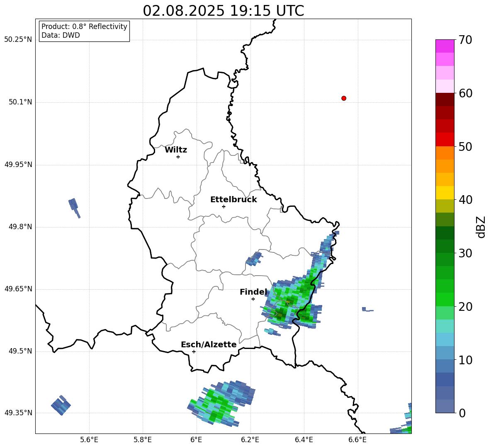Click the 5.6°E longitude label
This screenshot has width=491, height=448.
(x=89, y=440)
